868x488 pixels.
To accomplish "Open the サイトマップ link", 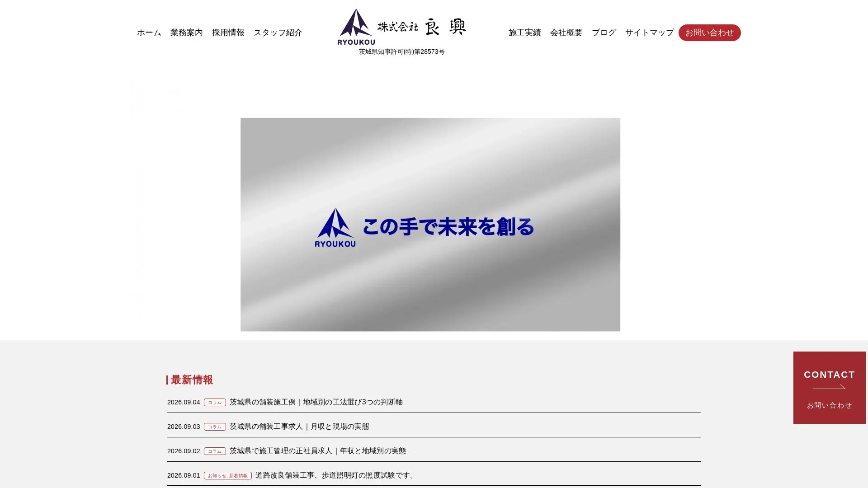I will [x=650, y=33].
